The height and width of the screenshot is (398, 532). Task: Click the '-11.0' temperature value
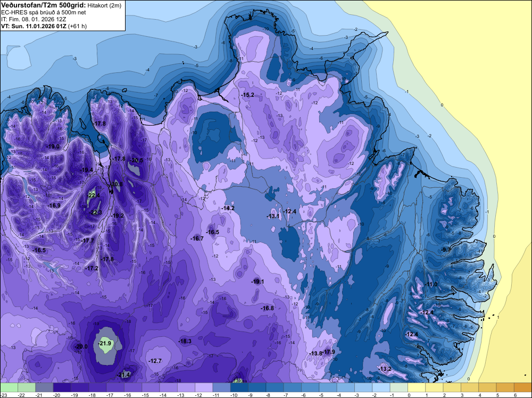coord(431,284)
